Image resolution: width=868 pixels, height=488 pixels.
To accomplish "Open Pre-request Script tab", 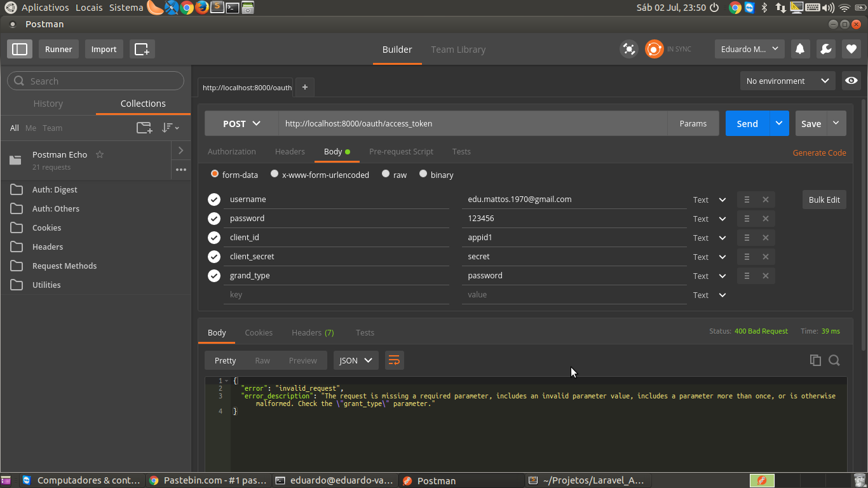I will (401, 151).
